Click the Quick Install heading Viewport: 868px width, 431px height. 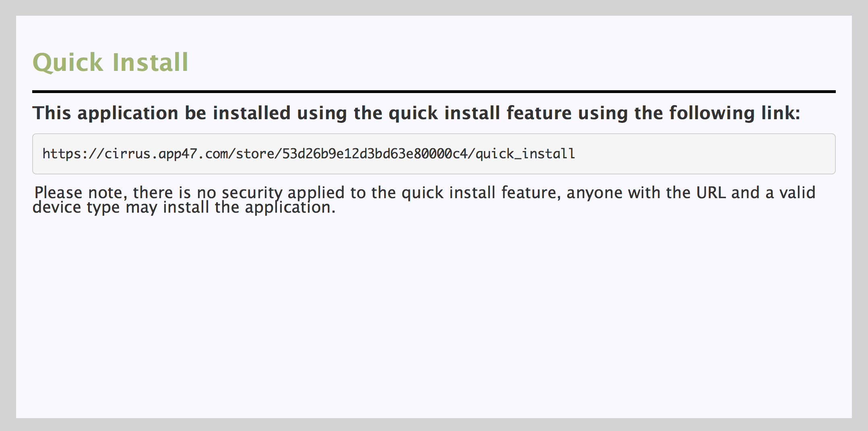pyautogui.click(x=110, y=63)
